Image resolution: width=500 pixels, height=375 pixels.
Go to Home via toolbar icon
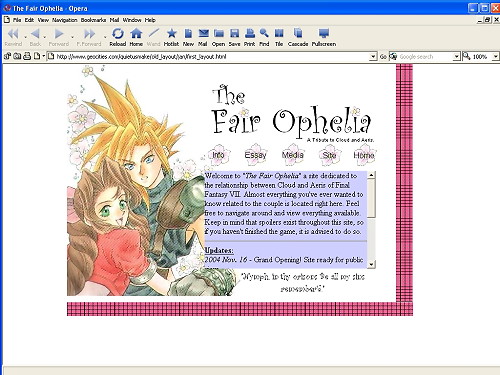coord(136,37)
